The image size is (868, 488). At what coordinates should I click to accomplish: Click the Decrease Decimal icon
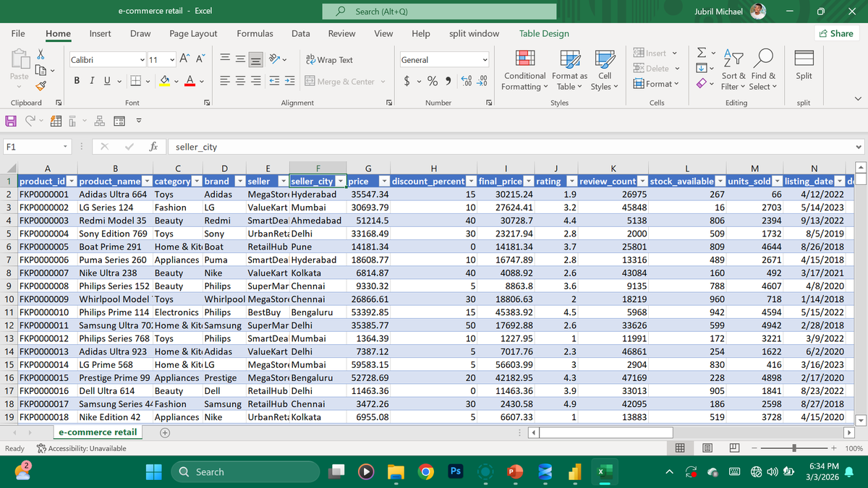(482, 82)
